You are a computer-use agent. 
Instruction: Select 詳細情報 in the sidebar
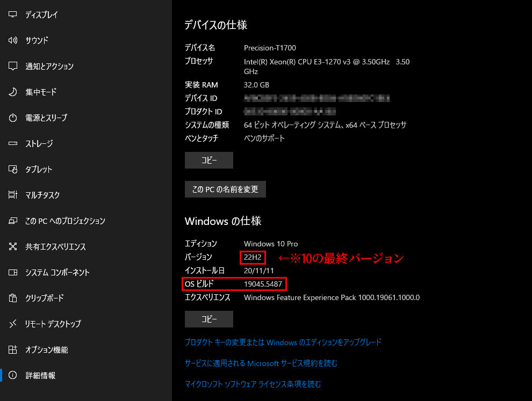pyautogui.click(x=40, y=376)
